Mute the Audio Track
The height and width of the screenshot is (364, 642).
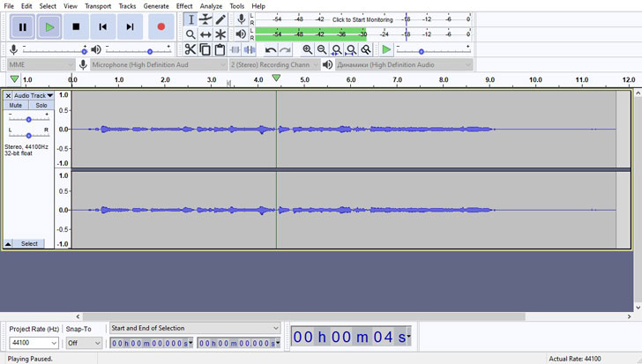pos(15,106)
